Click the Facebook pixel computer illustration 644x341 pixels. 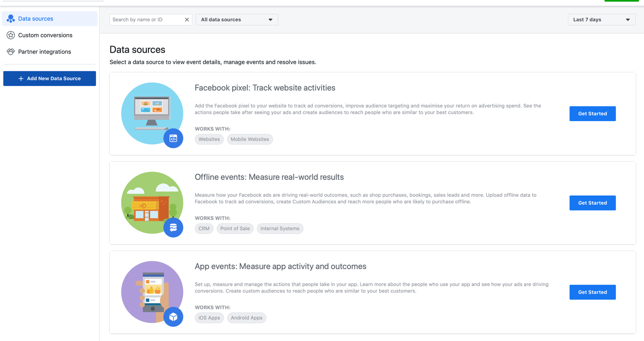tap(152, 113)
